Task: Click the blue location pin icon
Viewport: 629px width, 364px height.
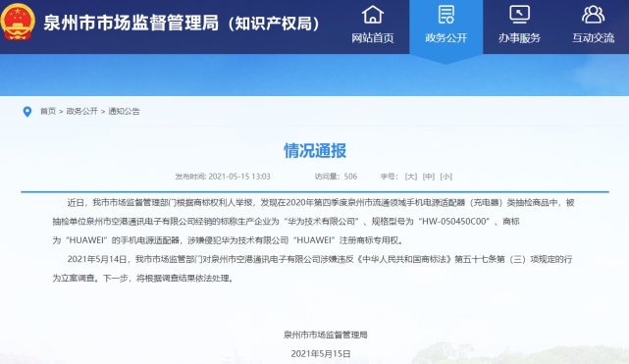Action: coord(27,112)
